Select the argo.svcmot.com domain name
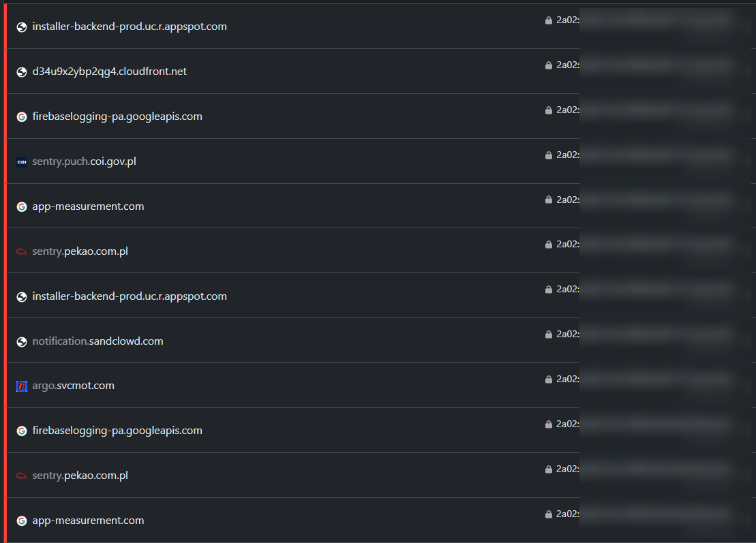The height and width of the screenshot is (543, 756). (74, 386)
